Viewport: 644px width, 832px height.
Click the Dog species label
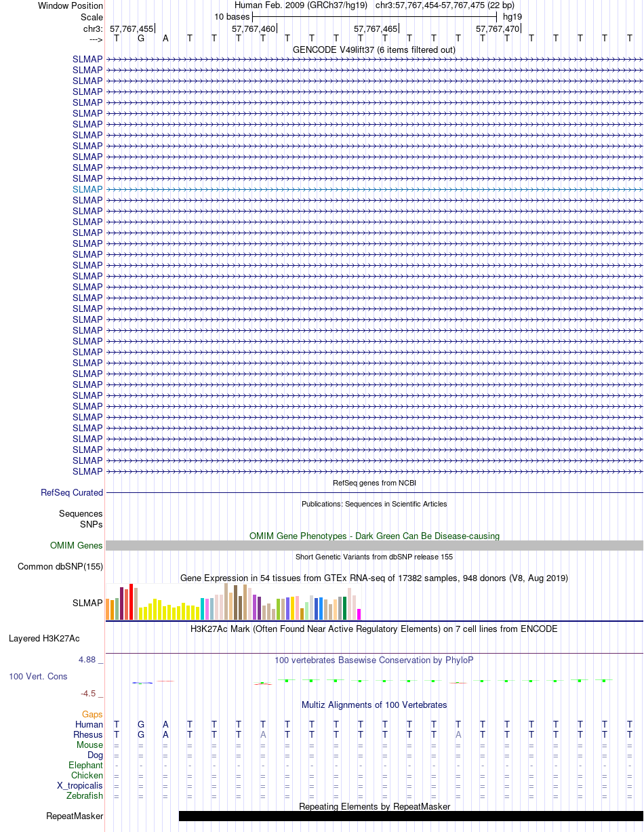click(x=95, y=755)
